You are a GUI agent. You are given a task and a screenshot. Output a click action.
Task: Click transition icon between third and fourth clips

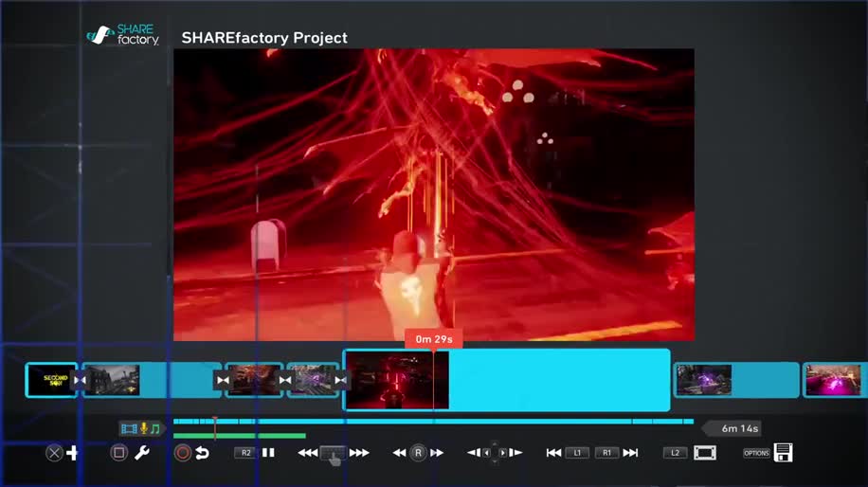tap(285, 380)
